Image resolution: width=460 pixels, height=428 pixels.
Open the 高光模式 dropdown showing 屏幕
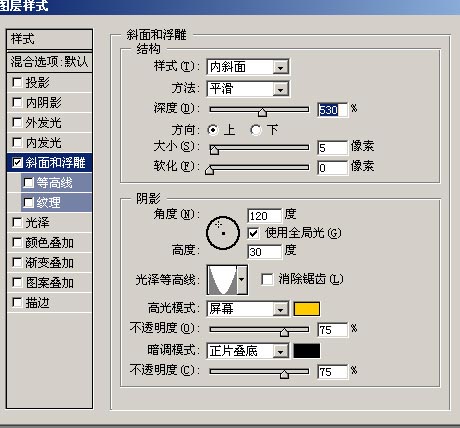248,309
